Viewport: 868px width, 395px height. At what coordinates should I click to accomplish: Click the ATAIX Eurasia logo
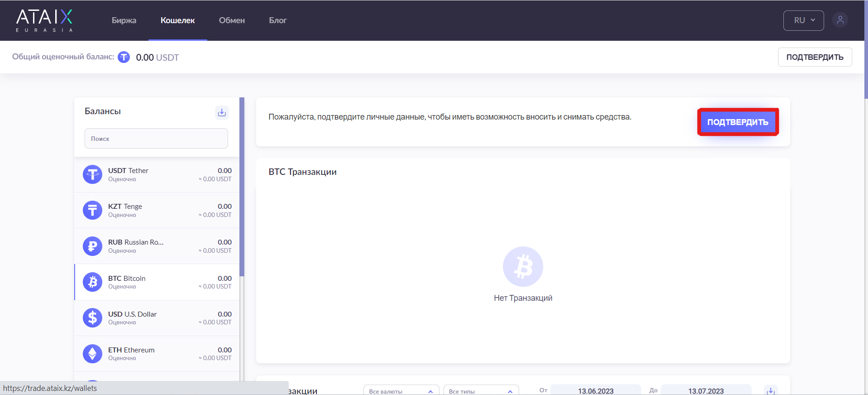(44, 20)
